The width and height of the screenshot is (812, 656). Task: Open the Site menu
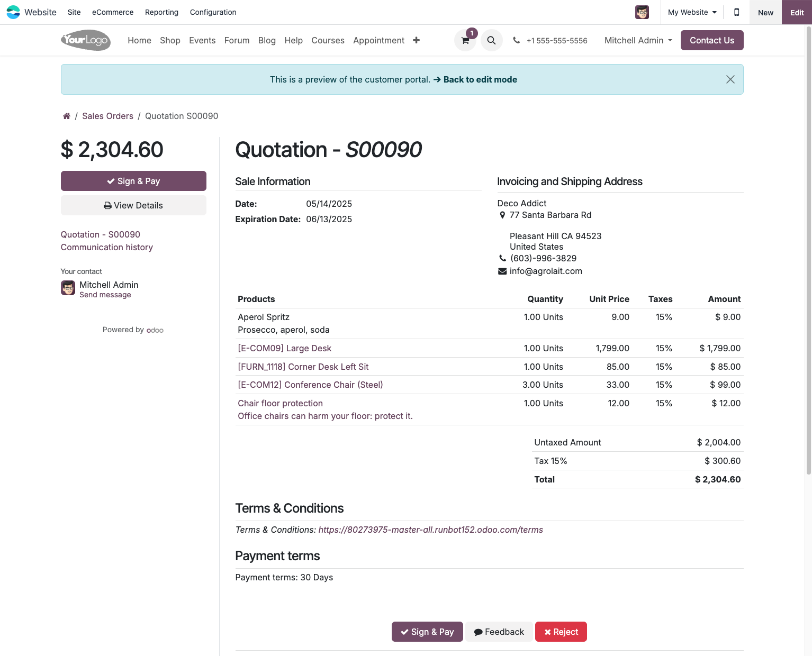[x=74, y=12]
